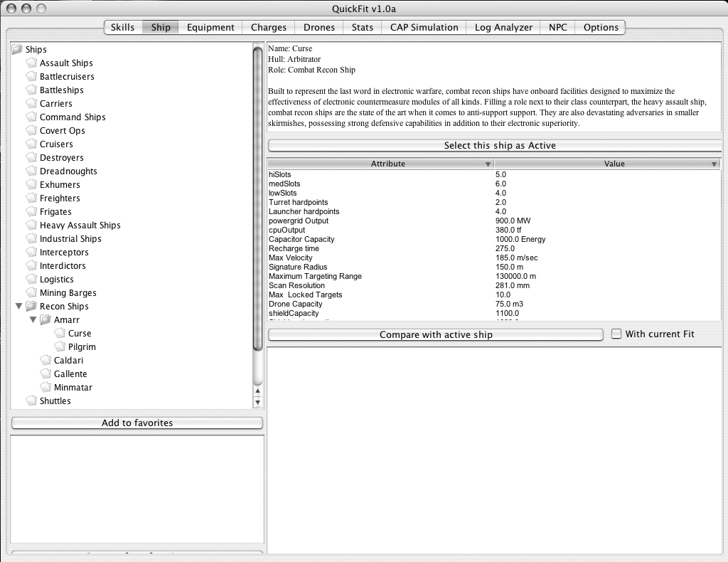Open the Logistics folder icon
The image size is (728, 562).
(x=31, y=279)
